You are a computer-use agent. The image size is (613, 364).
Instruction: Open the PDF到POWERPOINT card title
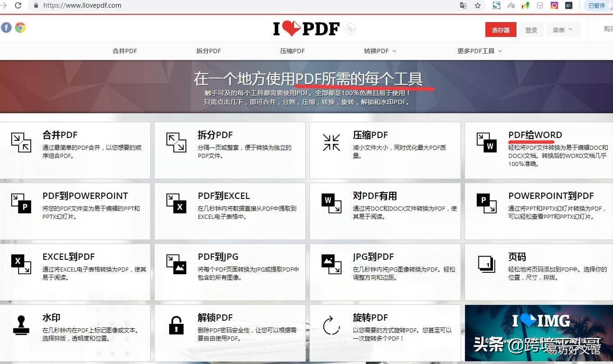(85, 196)
